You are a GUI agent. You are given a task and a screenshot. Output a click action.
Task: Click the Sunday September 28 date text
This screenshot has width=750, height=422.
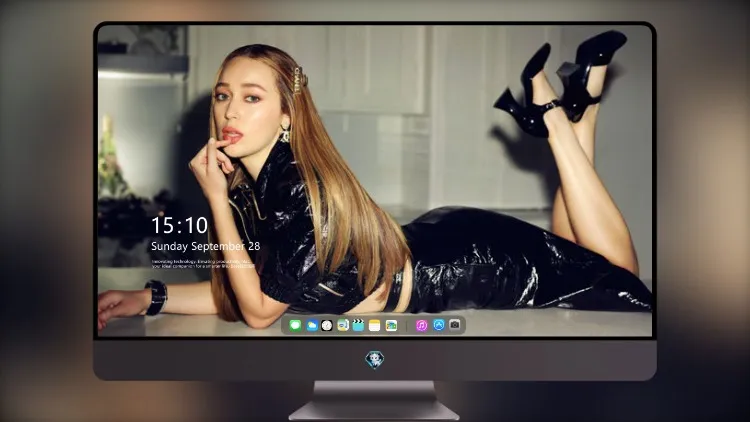tap(206, 246)
